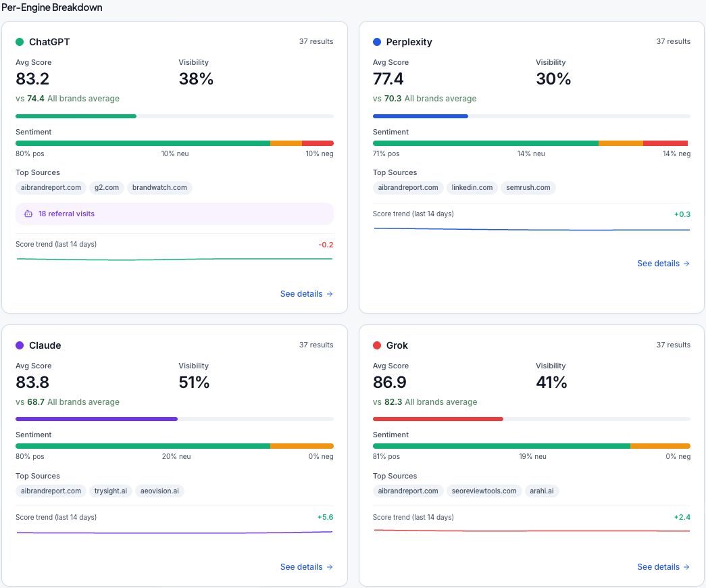
Task: Click the Per-Engine Breakdown heading
Action: coord(52,7)
